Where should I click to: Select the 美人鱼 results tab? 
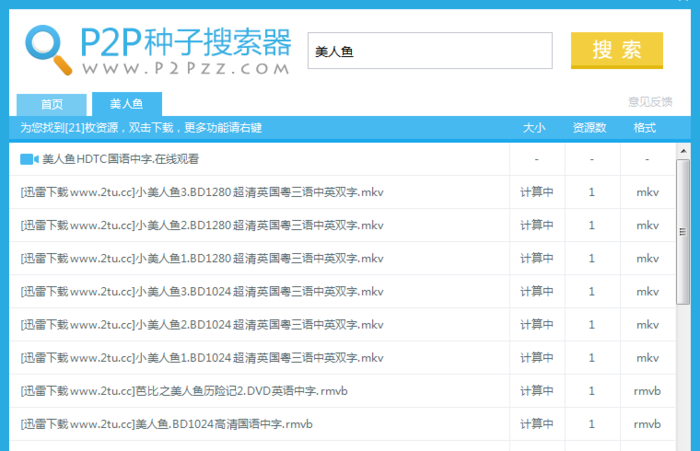pos(127,104)
